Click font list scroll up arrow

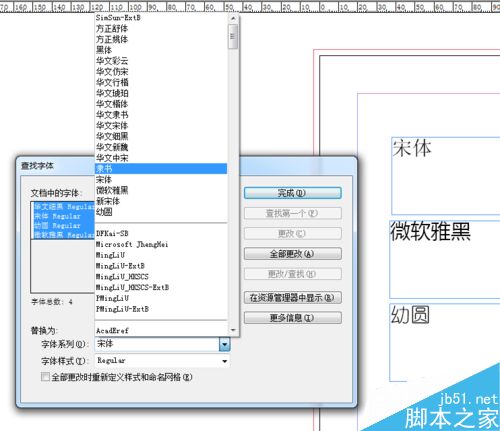pyautogui.click(x=233, y=18)
